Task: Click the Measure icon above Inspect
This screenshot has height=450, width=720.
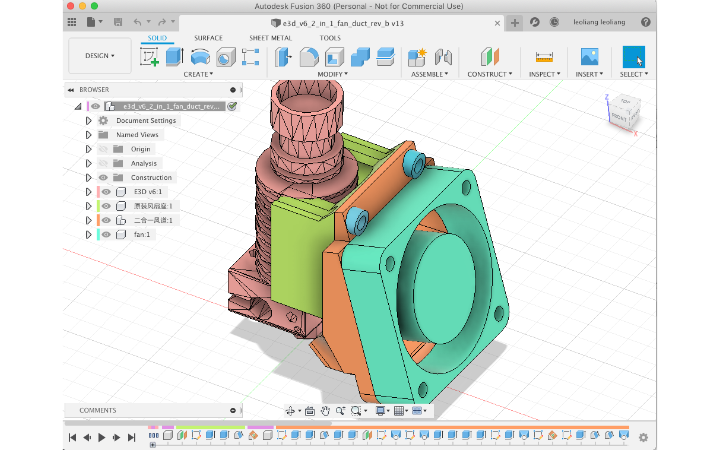Action: pos(544,57)
